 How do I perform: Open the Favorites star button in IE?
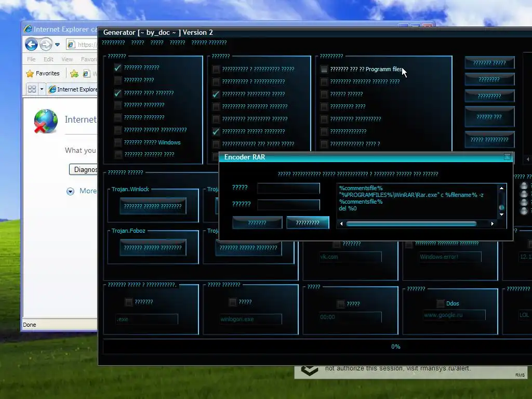[43, 73]
